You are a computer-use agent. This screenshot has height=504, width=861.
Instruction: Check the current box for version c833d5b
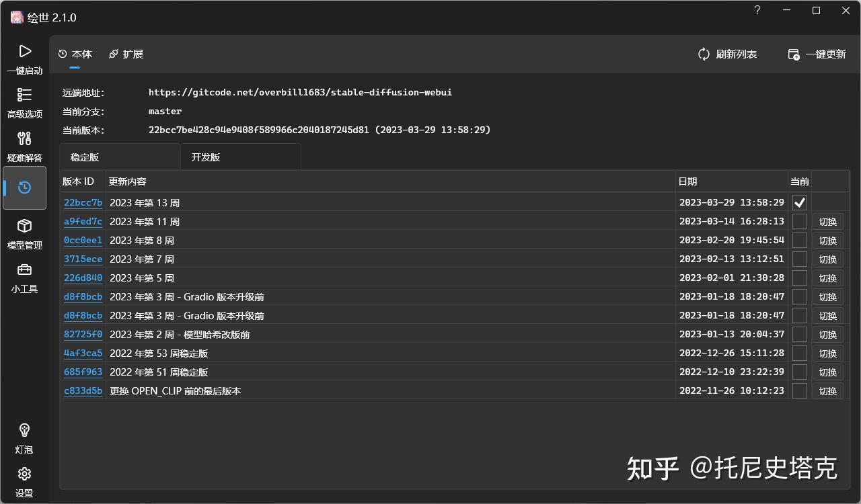tap(799, 390)
